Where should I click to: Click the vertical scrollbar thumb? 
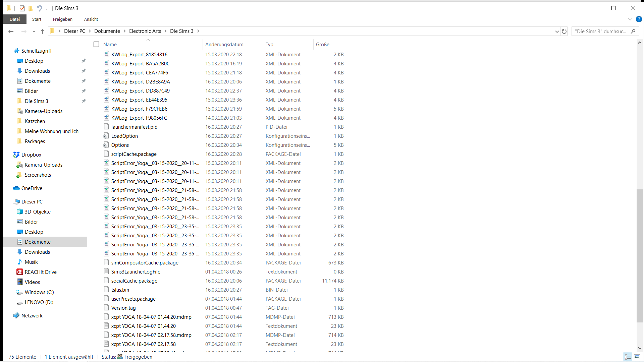tap(640, 255)
